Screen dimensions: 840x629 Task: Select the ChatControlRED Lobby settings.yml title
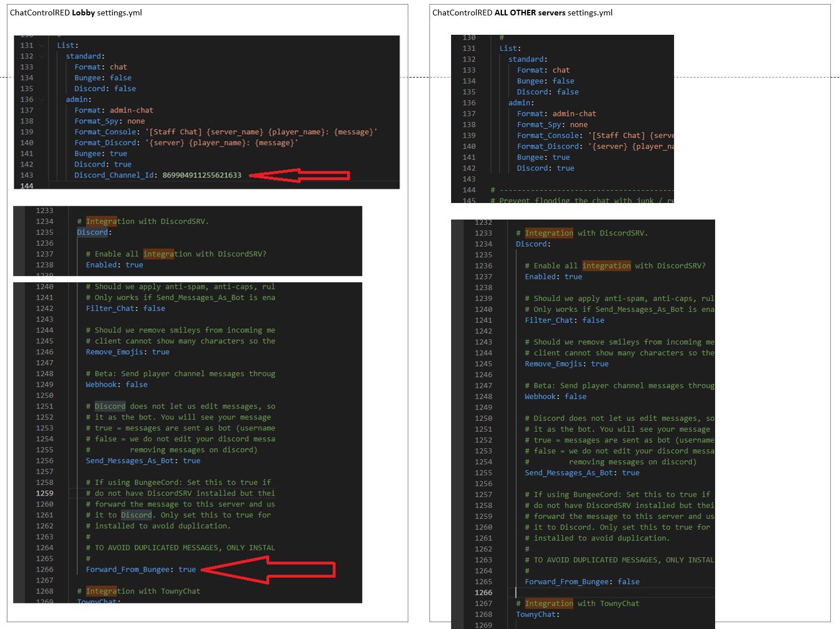point(74,13)
